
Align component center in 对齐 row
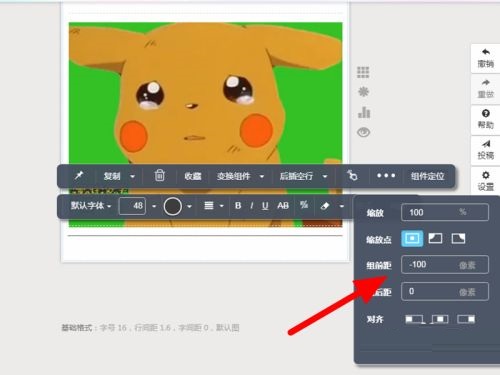click(x=440, y=319)
